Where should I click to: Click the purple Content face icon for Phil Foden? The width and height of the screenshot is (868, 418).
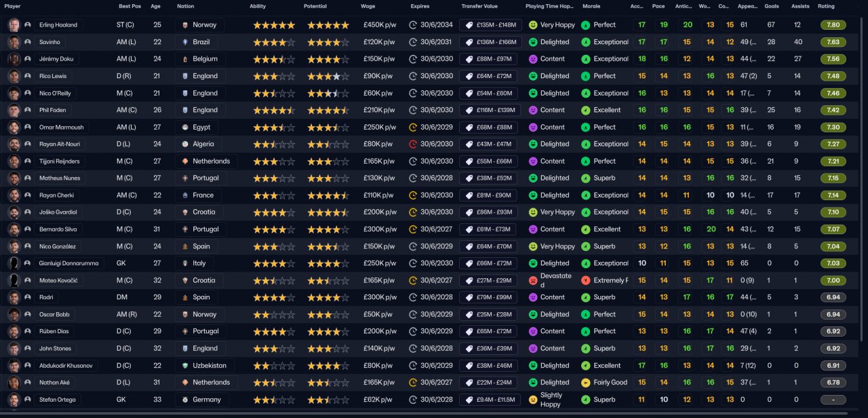533,110
